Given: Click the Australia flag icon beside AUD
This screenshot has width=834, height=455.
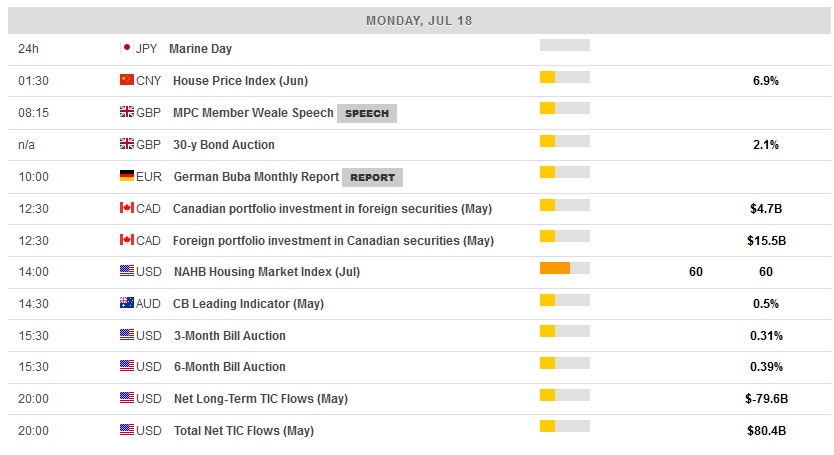Looking at the screenshot, I should click(x=126, y=303).
